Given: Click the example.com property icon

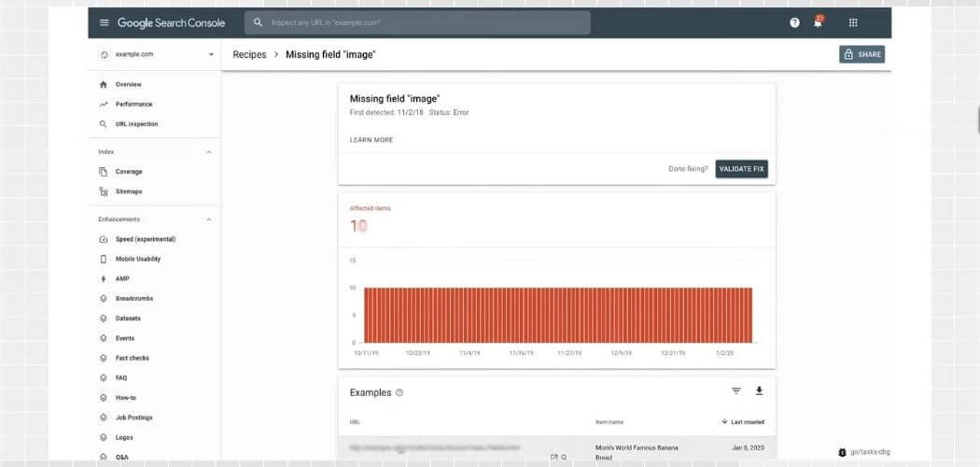Looking at the screenshot, I should [105, 54].
